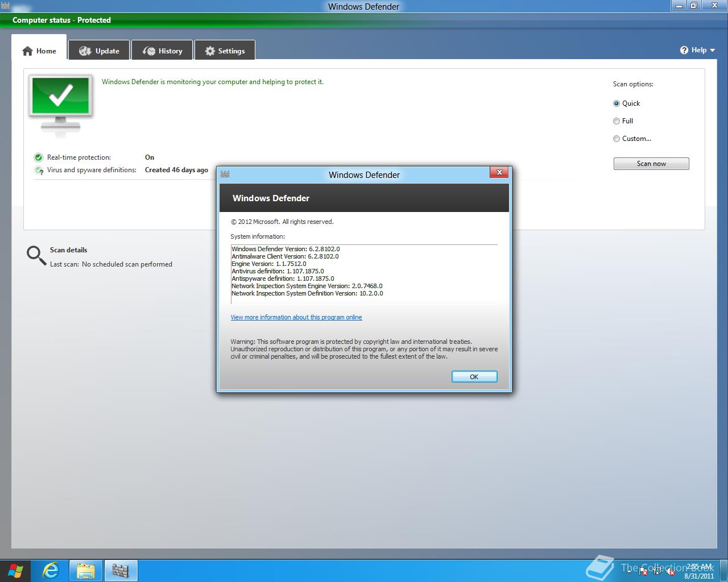Click '© 2012 Microsoft. All rights reserved.' text
The height and width of the screenshot is (582, 728).
click(282, 222)
